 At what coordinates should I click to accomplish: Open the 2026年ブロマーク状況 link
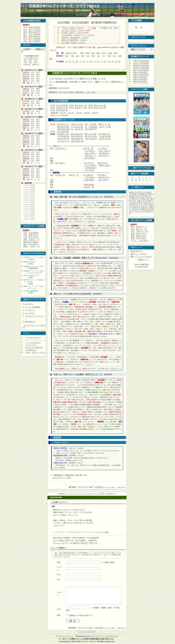61,478
